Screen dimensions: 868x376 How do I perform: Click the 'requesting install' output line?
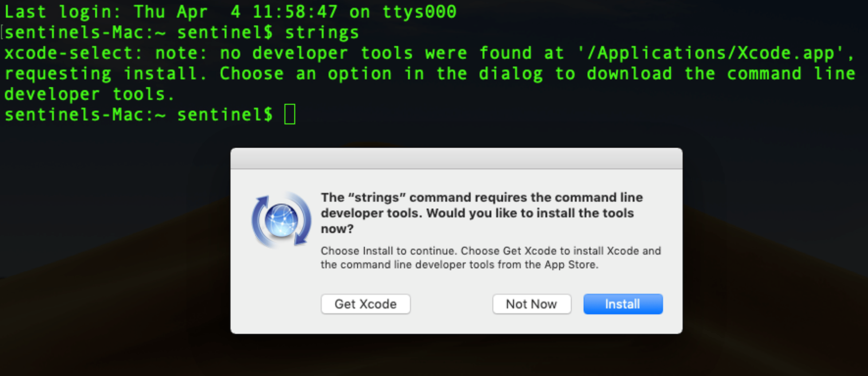(x=430, y=74)
